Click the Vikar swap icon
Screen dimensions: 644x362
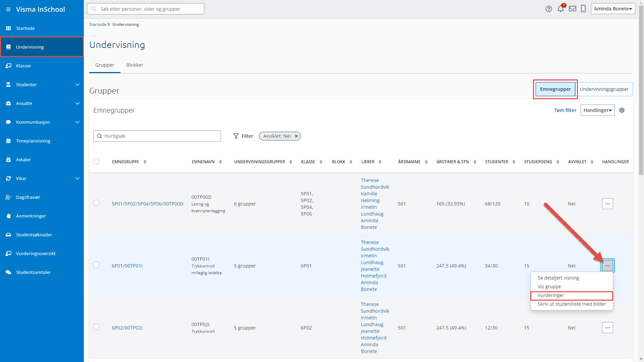[x=8, y=178]
